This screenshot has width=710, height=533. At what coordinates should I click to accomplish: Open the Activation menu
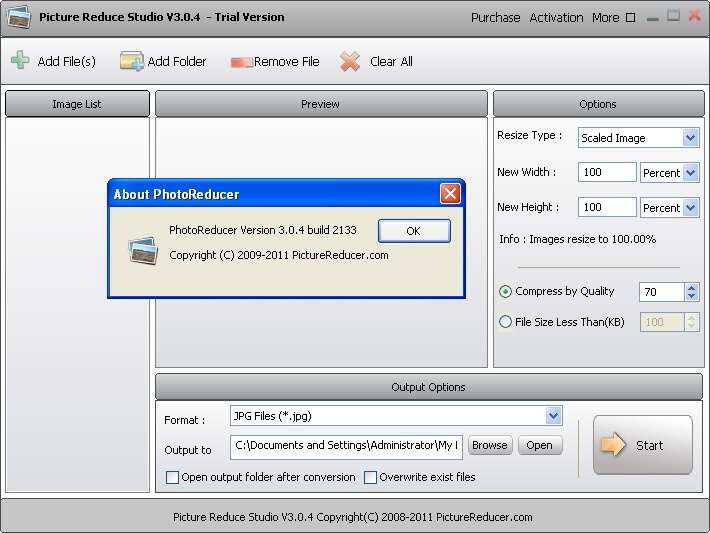(x=556, y=18)
